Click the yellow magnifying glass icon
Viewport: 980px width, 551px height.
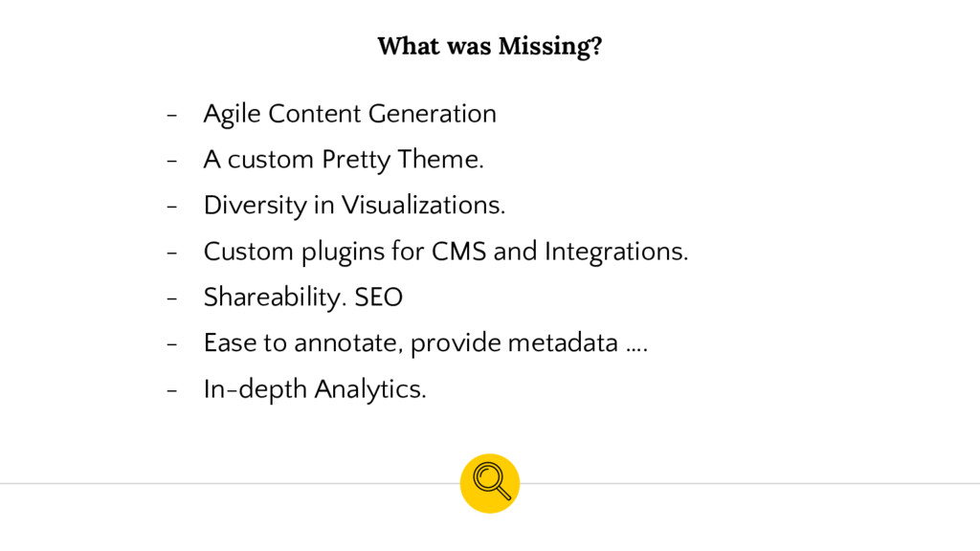(490, 483)
